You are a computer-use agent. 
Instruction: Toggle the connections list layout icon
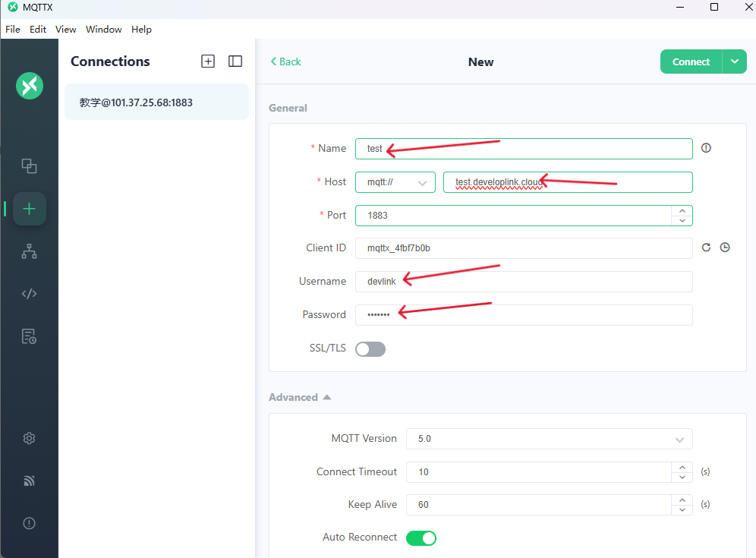click(235, 61)
